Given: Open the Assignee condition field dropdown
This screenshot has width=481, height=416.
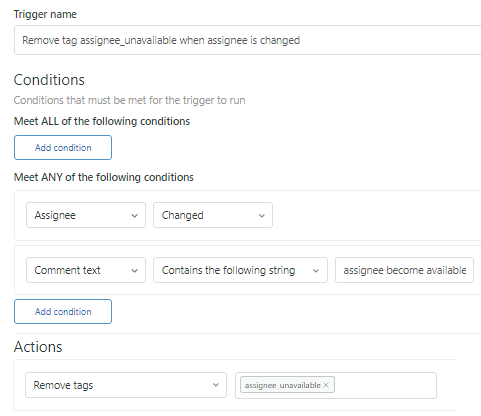Looking at the screenshot, I should pos(86,215).
